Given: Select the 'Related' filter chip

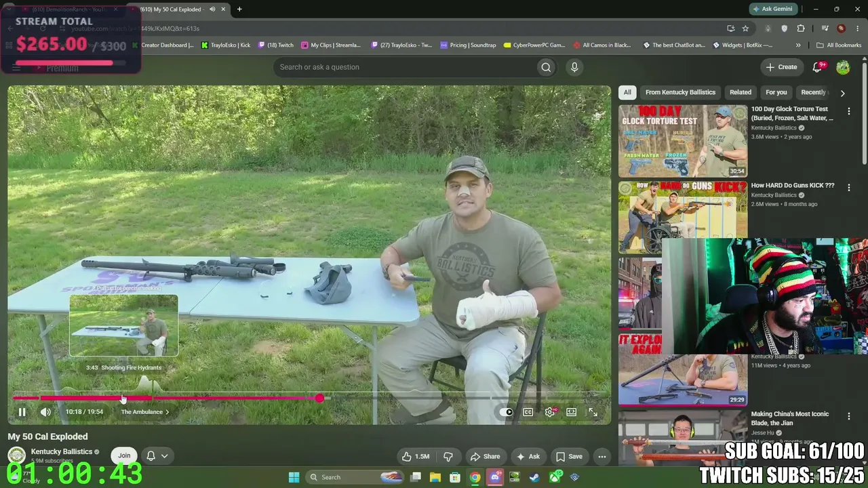Looking at the screenshot, I should pyautogui.click(x=741, y=92).
